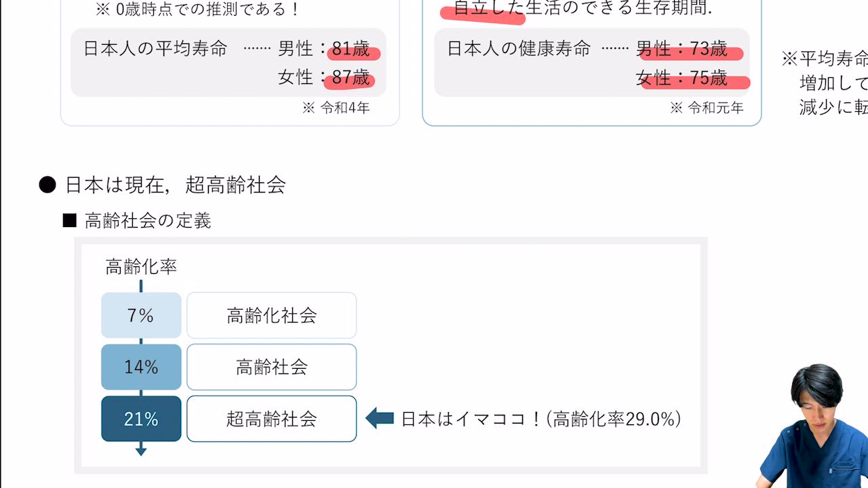
Task: Click the 高齢化率 axis label
Action: tap(141, 267)
